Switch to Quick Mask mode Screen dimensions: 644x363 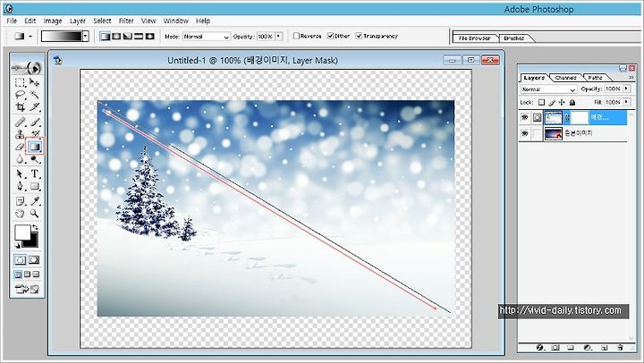(x=34, y=260)
